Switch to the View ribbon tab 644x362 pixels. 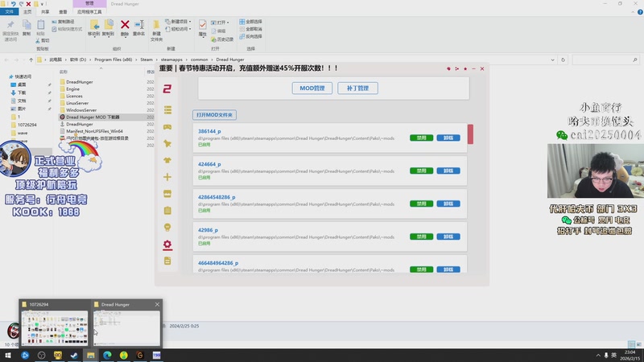63,12
